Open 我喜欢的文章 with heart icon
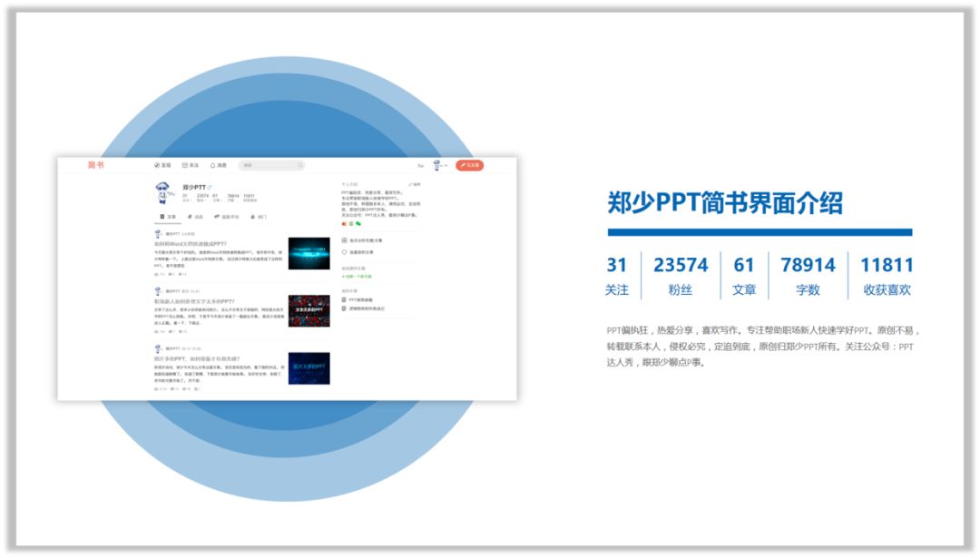Screen dimensions: 980x558 click(358, 252)
